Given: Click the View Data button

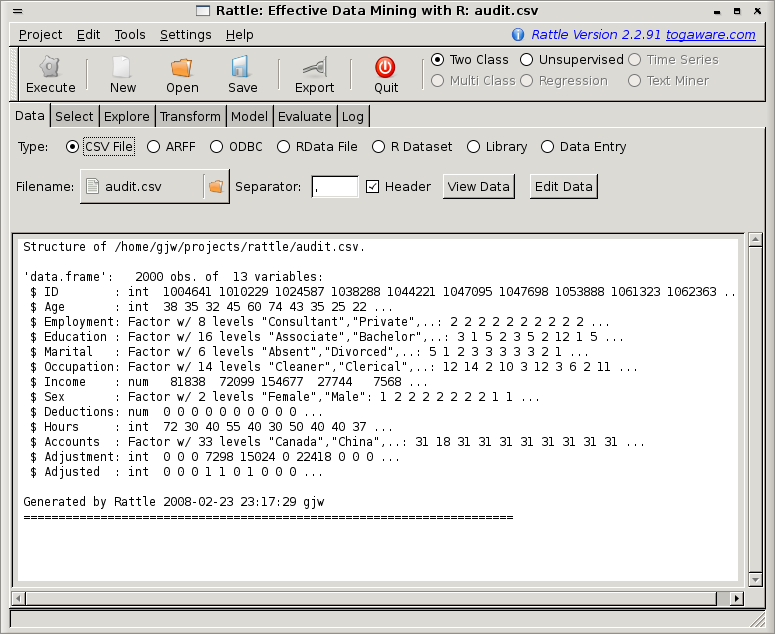Looking at the screenshot, I should [x=479, y=187].
